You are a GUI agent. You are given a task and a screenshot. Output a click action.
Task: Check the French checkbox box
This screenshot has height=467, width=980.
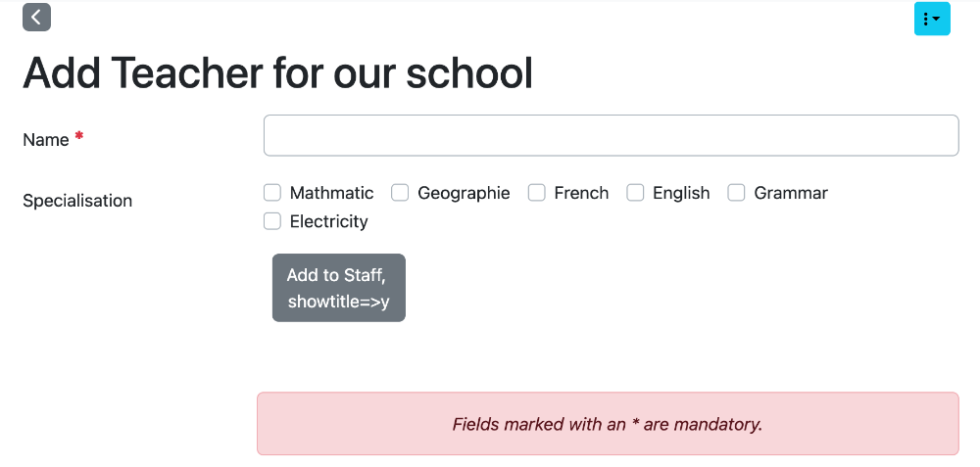tap(536, 193)
